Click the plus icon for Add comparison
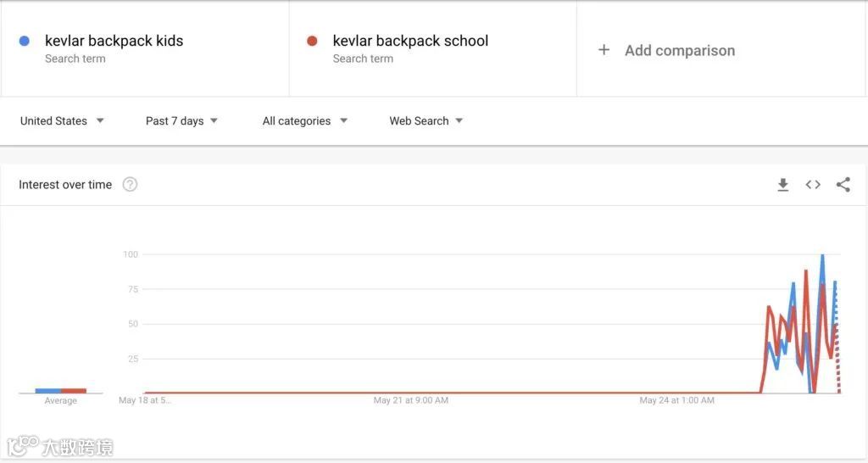Image resolution: width=868 pixels, height=463 pixels. 604,50
